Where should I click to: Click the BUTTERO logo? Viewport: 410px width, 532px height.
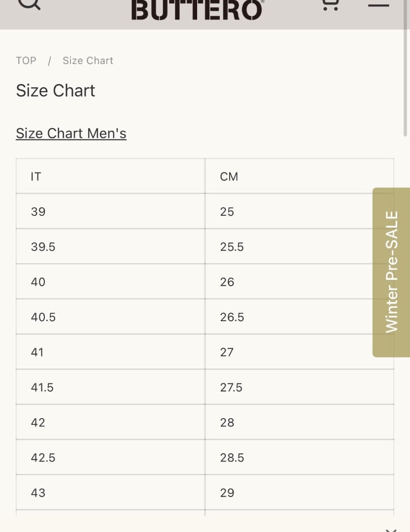click(197, 9)
